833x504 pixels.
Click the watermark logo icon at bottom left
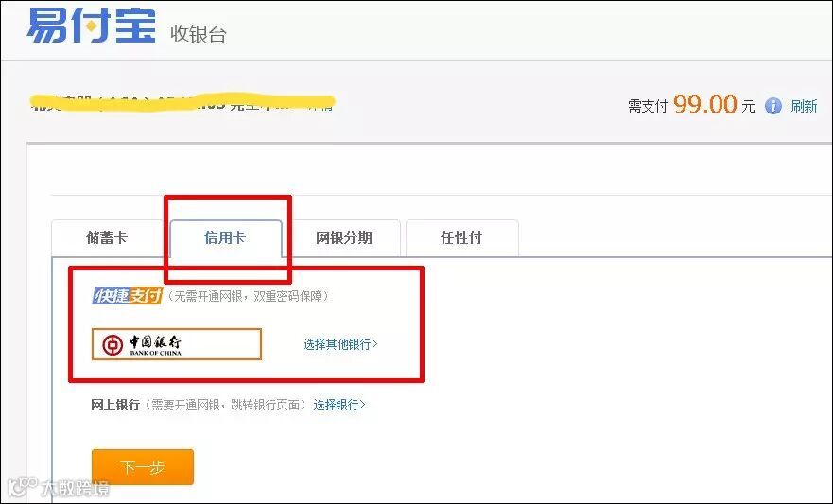click(x=20, y=487)
